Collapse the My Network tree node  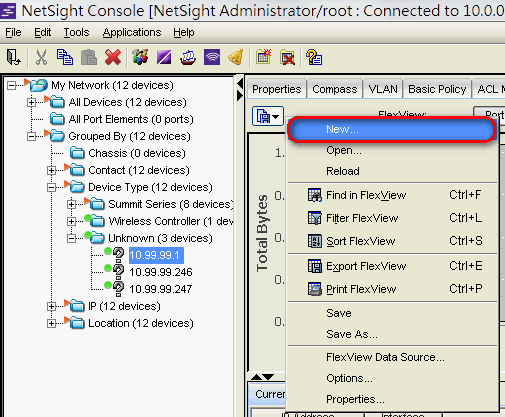pos(11,86)
